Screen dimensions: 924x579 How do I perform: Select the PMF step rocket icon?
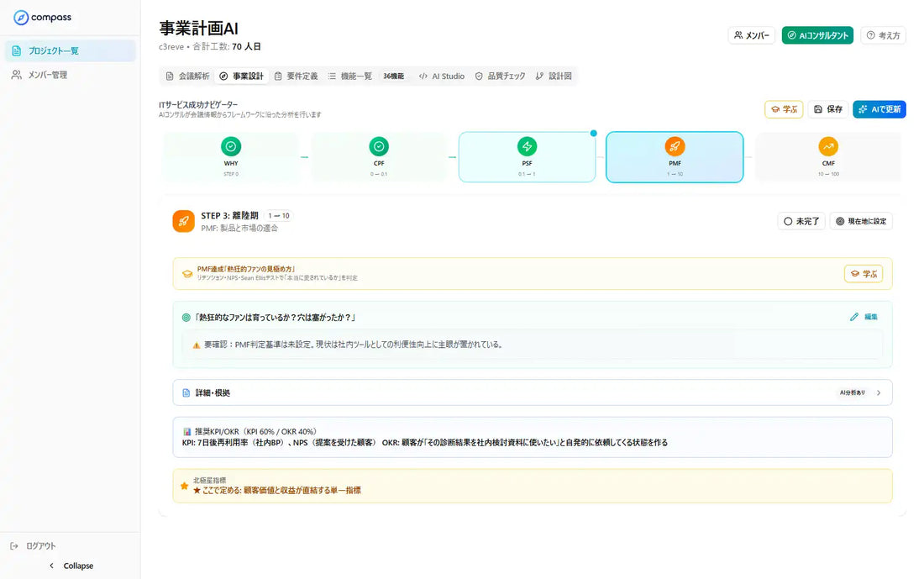click(675, 146)
